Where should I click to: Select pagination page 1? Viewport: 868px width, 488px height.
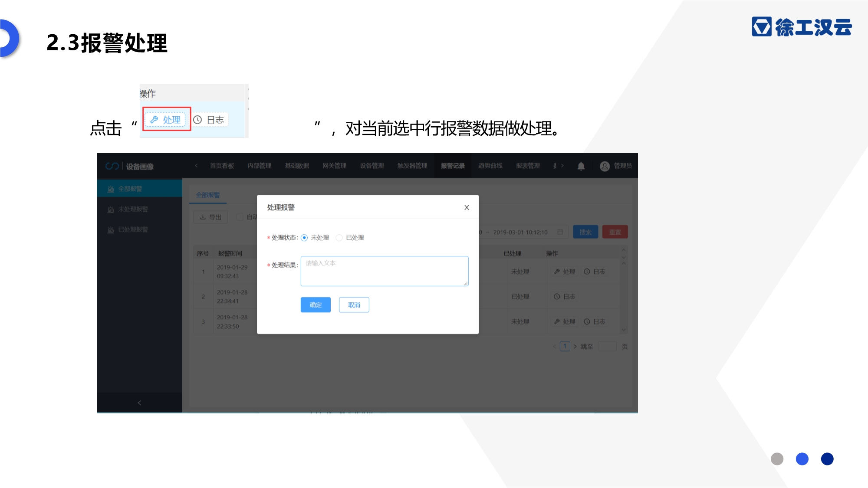click(x=565, y=346)
